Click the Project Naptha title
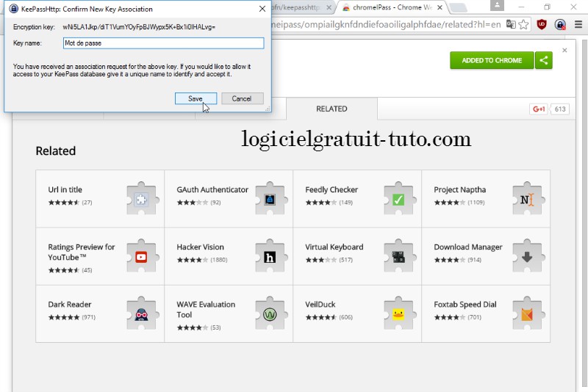Viewport: 588px width, 392px height. 460,189
